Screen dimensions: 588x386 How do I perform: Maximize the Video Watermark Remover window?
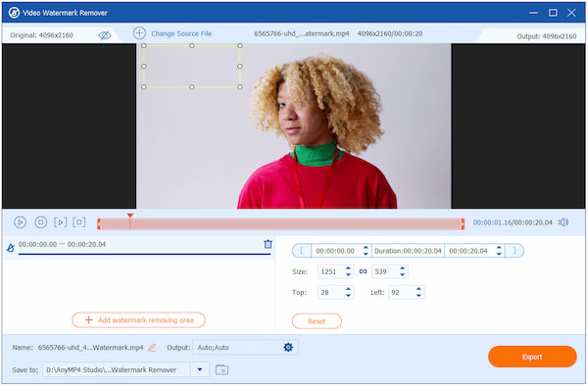[x=553, y=13]
